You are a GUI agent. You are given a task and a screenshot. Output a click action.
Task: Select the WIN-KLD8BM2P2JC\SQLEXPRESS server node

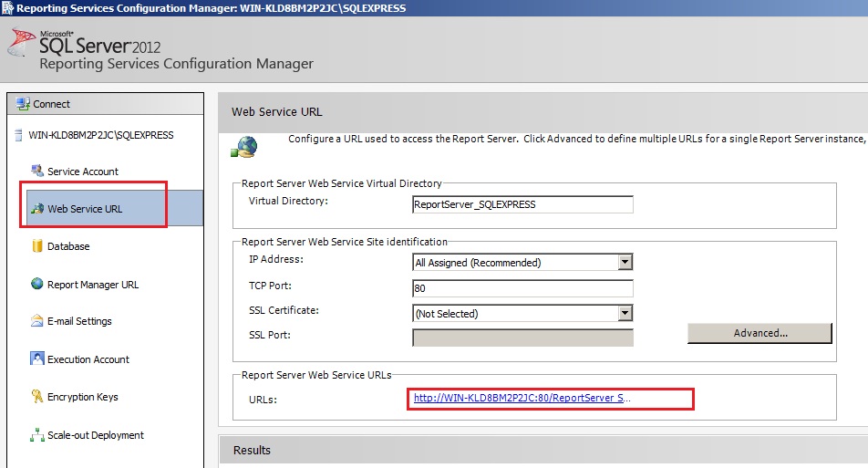100,135
